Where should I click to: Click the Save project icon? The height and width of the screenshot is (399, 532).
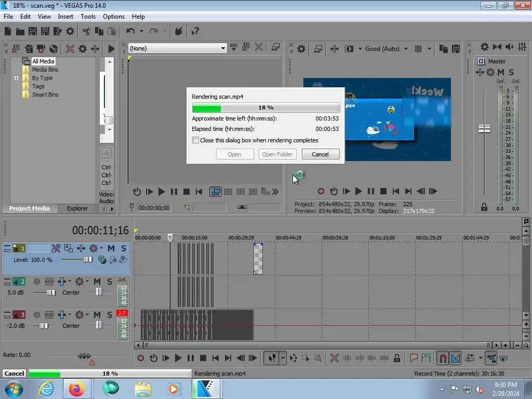tap(33, 31)
